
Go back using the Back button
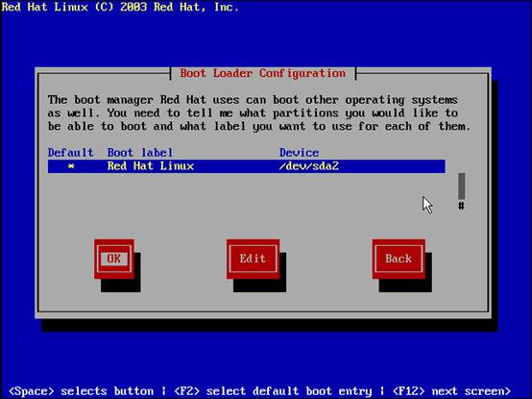(x=399, y=259)
